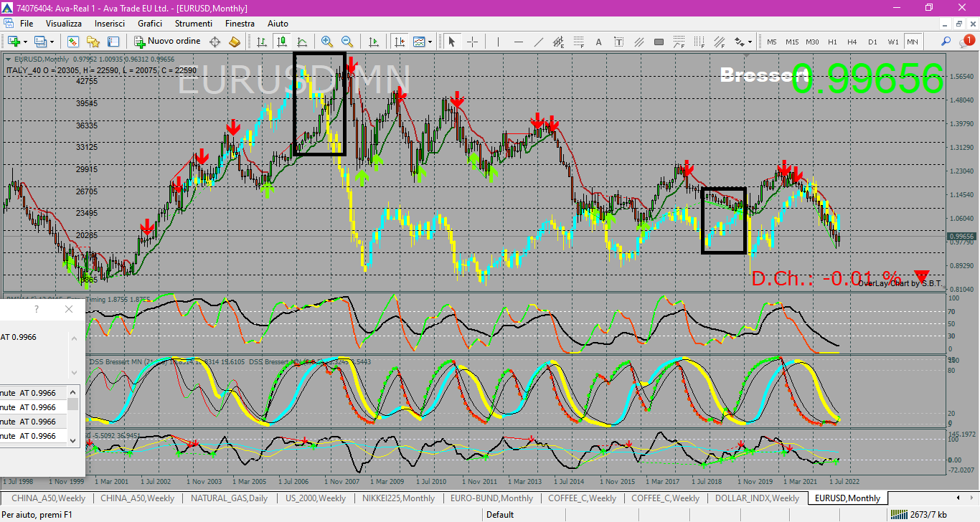This screenshot has width=980, height=522.
Task: Open the Profiles icon
Action: (40, 42)
